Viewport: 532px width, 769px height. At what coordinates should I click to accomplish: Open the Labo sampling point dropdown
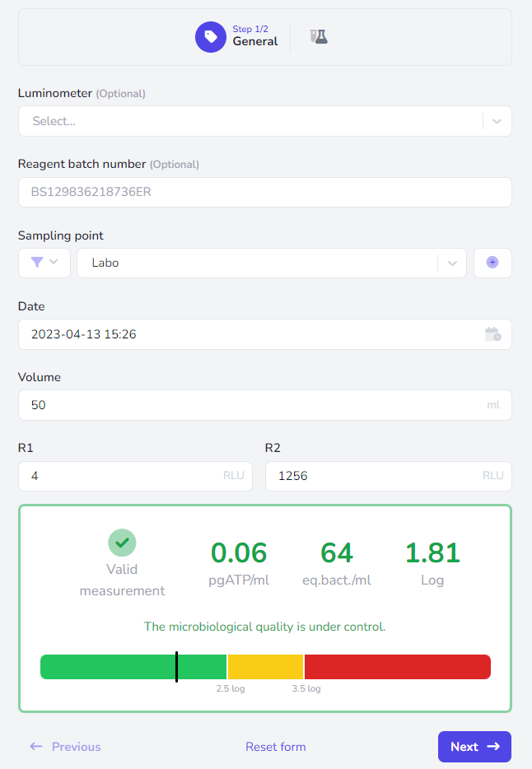(271, 263)
